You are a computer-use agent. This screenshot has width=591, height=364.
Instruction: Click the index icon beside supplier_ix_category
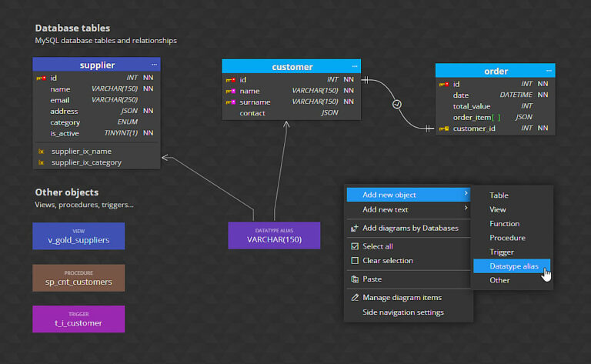click(41, 162)
